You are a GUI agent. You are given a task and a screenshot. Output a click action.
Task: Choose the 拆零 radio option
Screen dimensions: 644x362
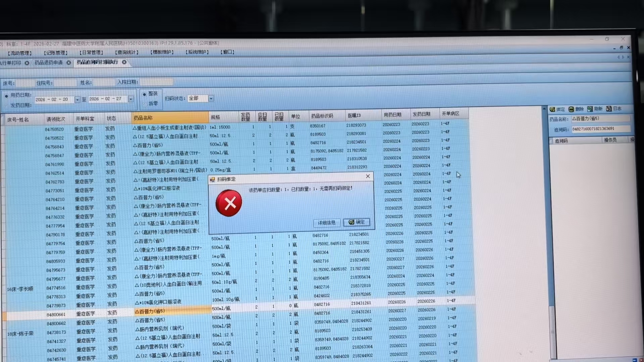coord(145,104)
